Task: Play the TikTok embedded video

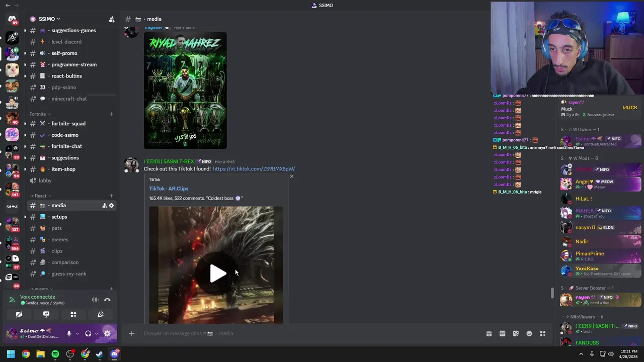Action: click(x=217, y=273)
